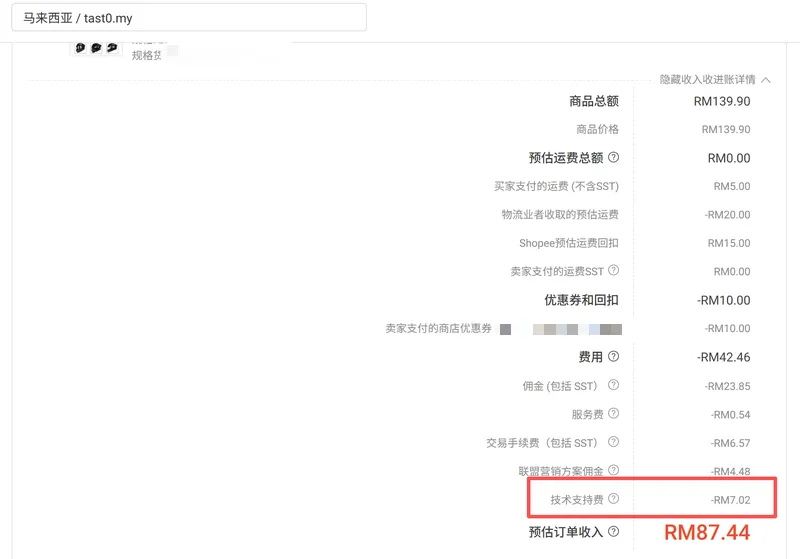The width and height of the screenshot is (800, 559).
Task: Show info icon for 交易手续费（包括 SST）
Action: pyautogui.click(x=613, y=442)
